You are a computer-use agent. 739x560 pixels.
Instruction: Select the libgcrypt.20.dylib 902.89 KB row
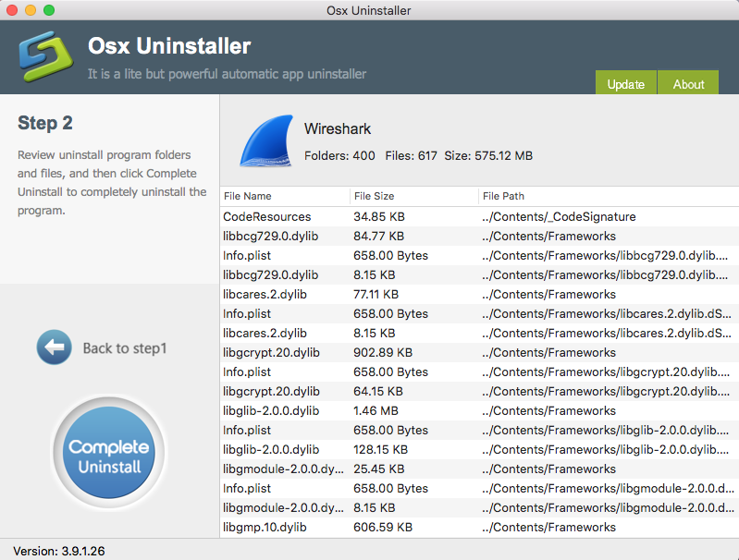click(271, 352)
